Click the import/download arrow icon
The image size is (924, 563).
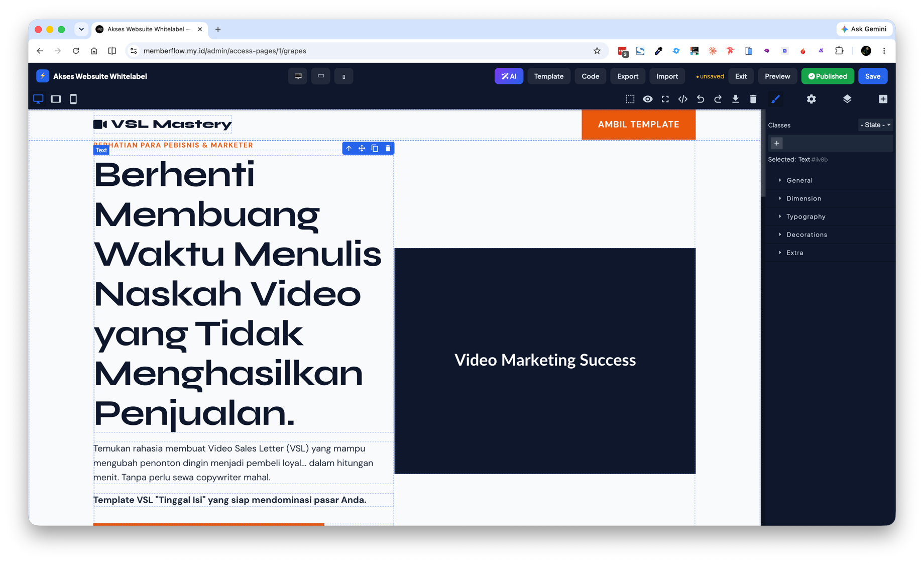pyautogui.click(x=735, y=99)
